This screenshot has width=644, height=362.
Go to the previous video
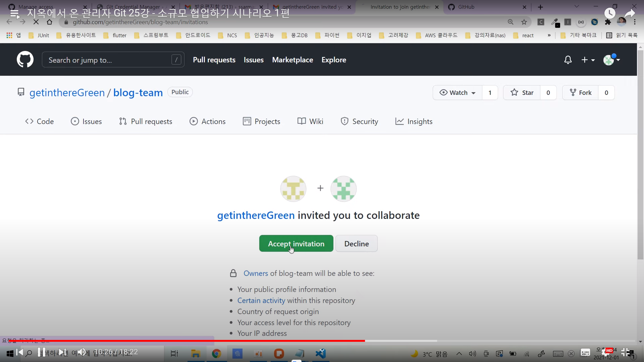[x=20, y=352]
